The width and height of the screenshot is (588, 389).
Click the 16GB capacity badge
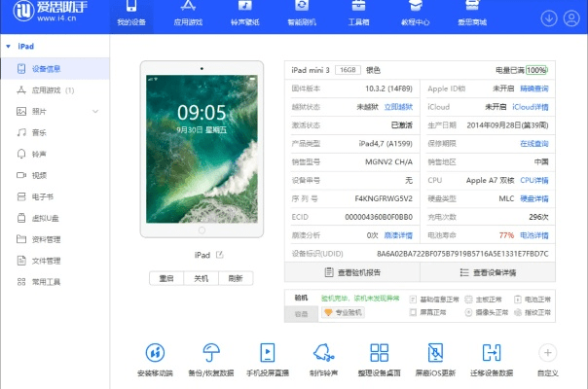pyautogui.click(x=348, y=70)
